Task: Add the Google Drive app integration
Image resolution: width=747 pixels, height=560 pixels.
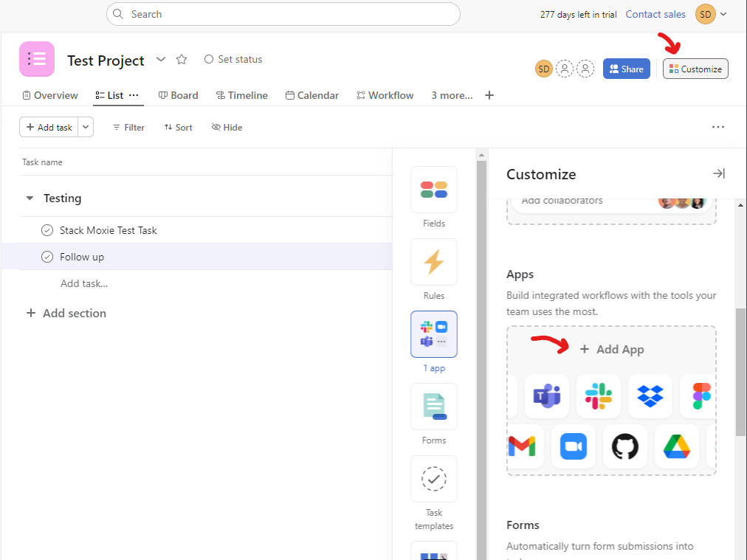Action: [676, 446]
